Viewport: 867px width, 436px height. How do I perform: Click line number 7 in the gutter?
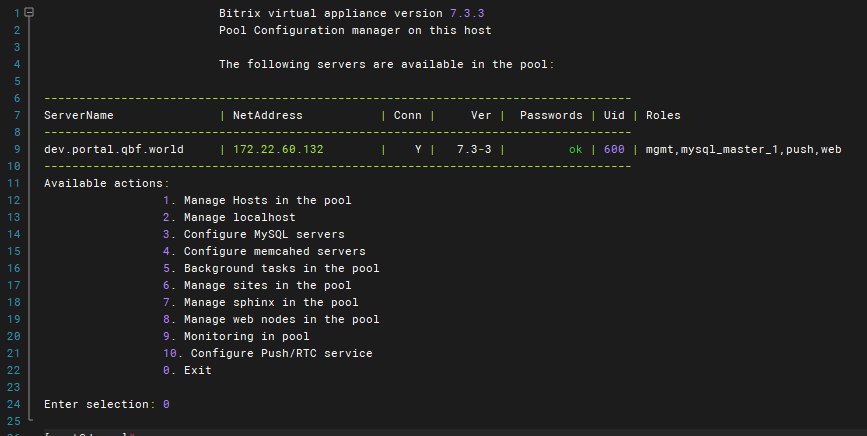tap(17, 115)
